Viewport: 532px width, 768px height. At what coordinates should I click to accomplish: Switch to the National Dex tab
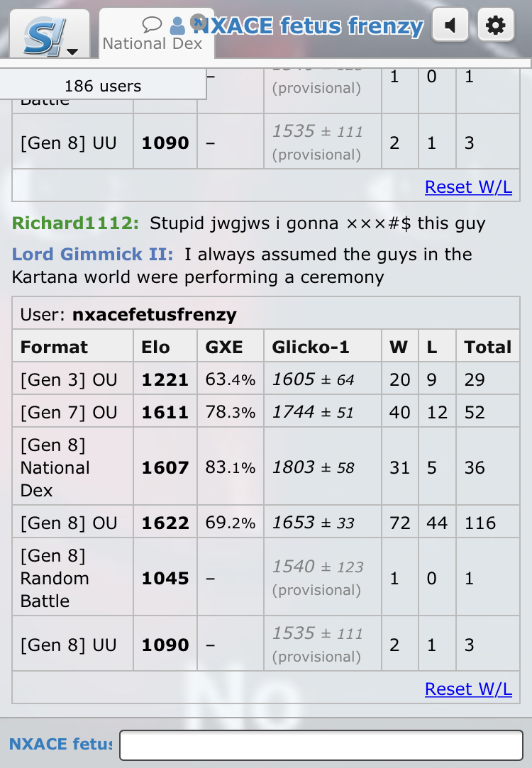tap(152, 43)
